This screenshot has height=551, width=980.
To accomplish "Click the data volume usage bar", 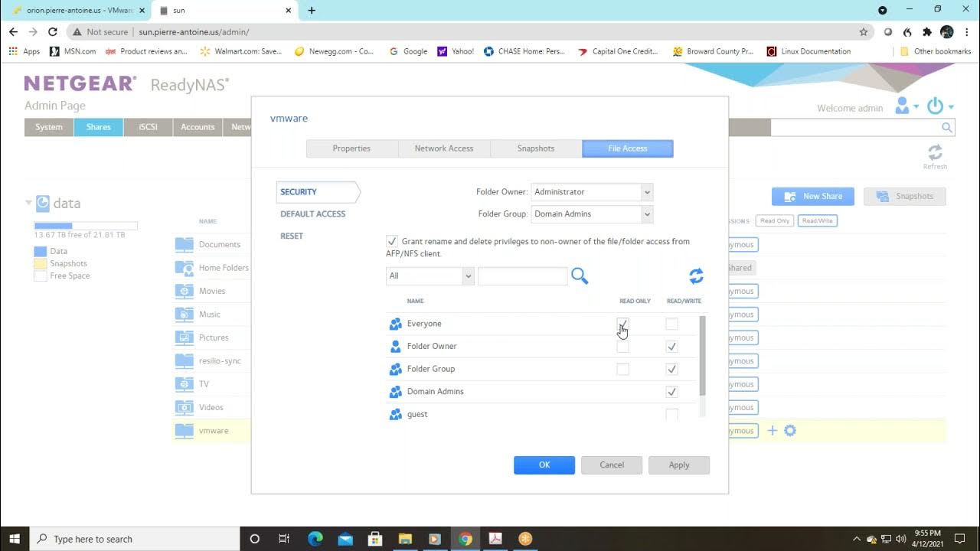I will pos(86,226).
